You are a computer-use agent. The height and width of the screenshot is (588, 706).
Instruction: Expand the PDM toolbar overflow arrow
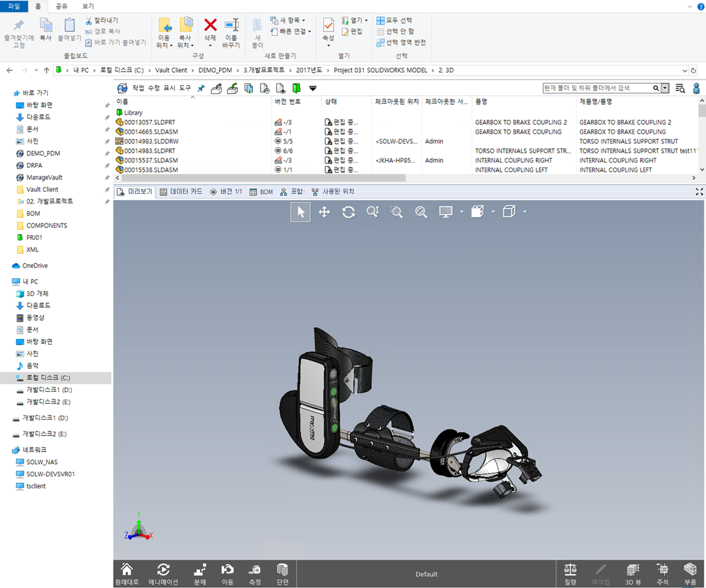313,89
